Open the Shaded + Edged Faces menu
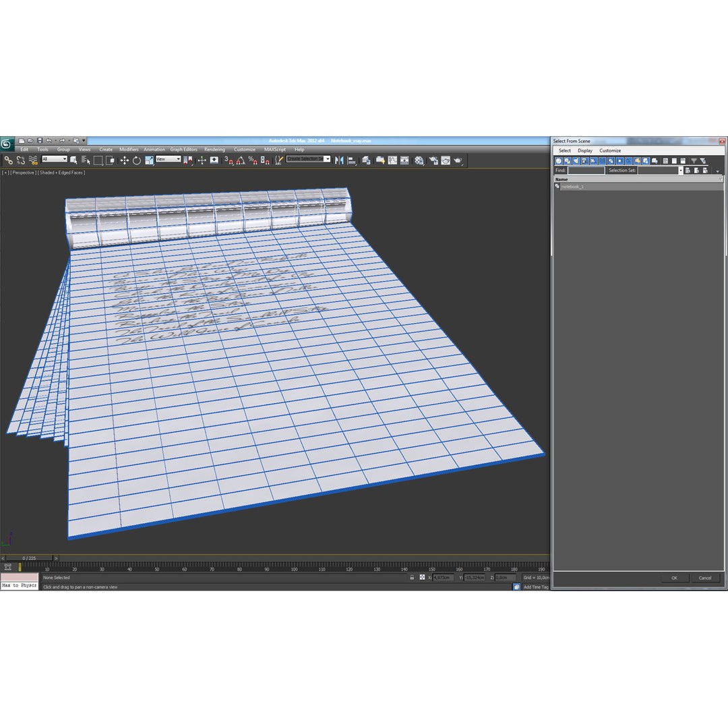 (x=61, y=173)
